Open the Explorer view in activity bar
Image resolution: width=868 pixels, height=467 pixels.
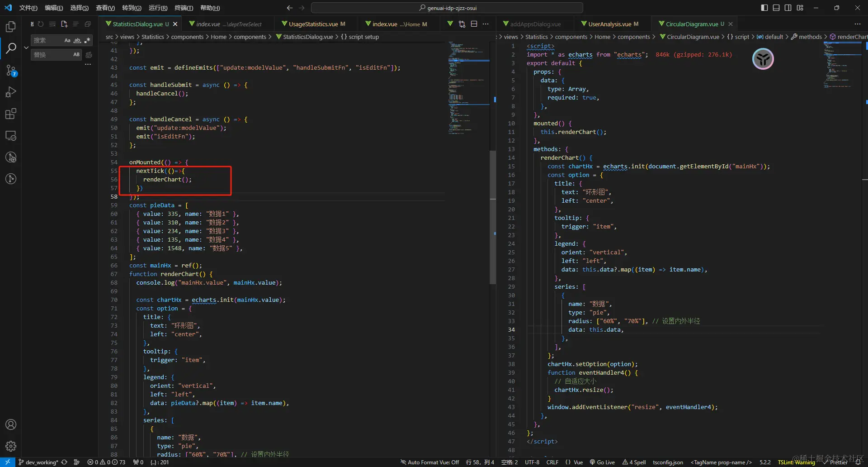point(11,27)
